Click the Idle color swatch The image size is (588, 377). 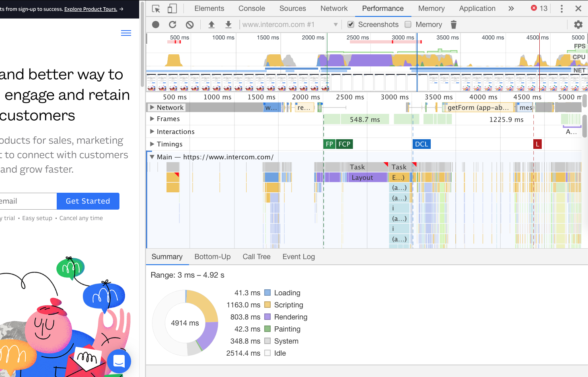pyautogui.click(x=267, y=353)
